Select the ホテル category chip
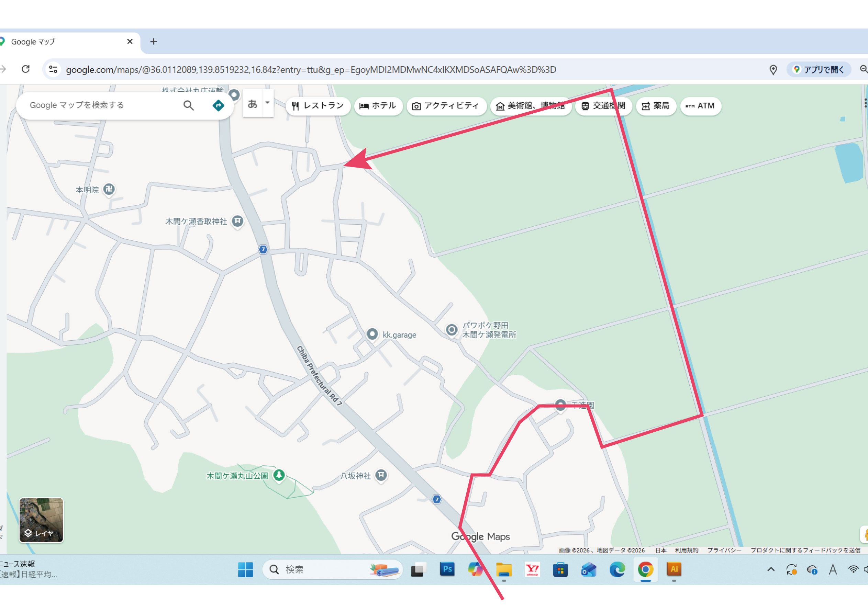868x613 pixels. pos(378,106)
